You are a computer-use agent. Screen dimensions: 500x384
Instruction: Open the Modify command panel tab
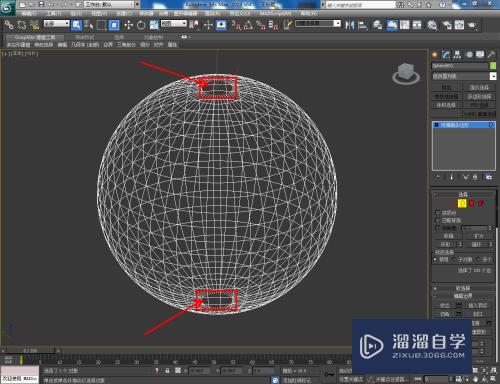(446, 55)
